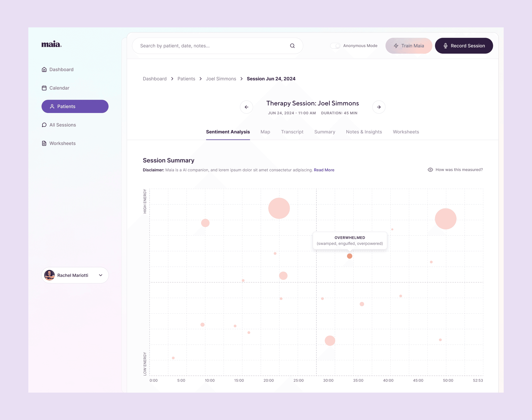
Task: Click the search magnifier icon
Action: coord(292,46)
